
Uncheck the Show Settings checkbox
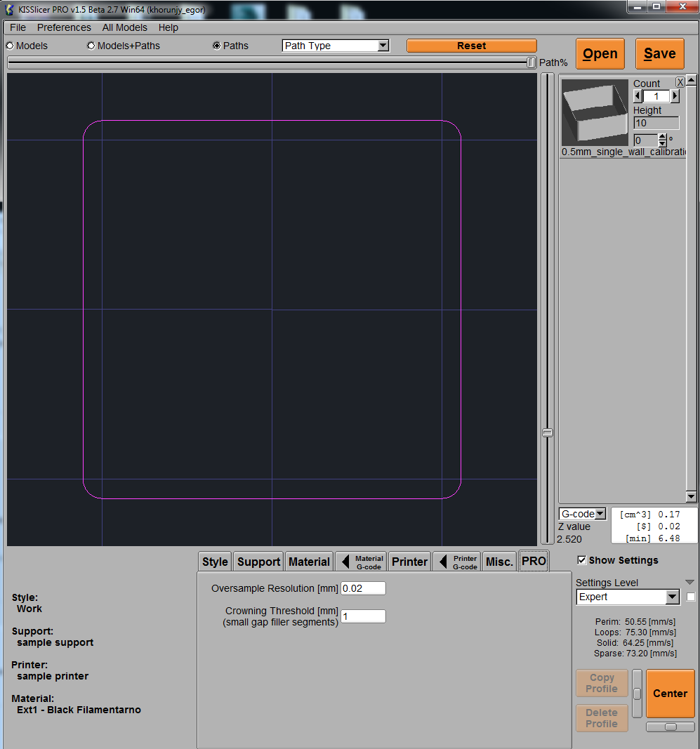pyautogui.click(x=581, y=560)
